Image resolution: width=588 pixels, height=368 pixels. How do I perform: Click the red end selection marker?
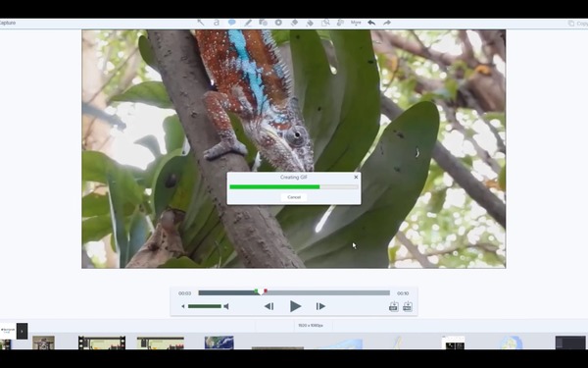click(x=266, y=291)
